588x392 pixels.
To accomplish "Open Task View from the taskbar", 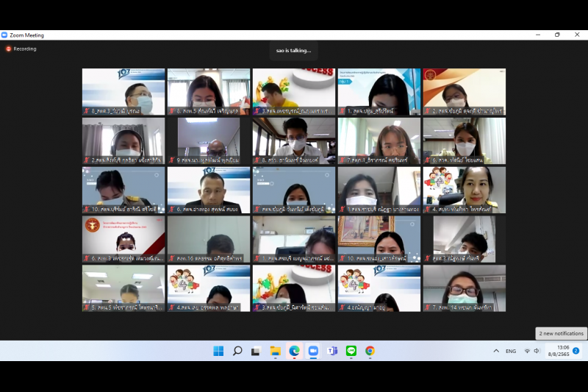I will [257, 351].
